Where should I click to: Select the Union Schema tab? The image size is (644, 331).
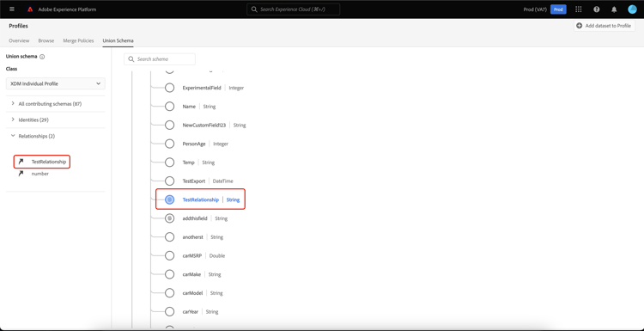coord(118,40)
